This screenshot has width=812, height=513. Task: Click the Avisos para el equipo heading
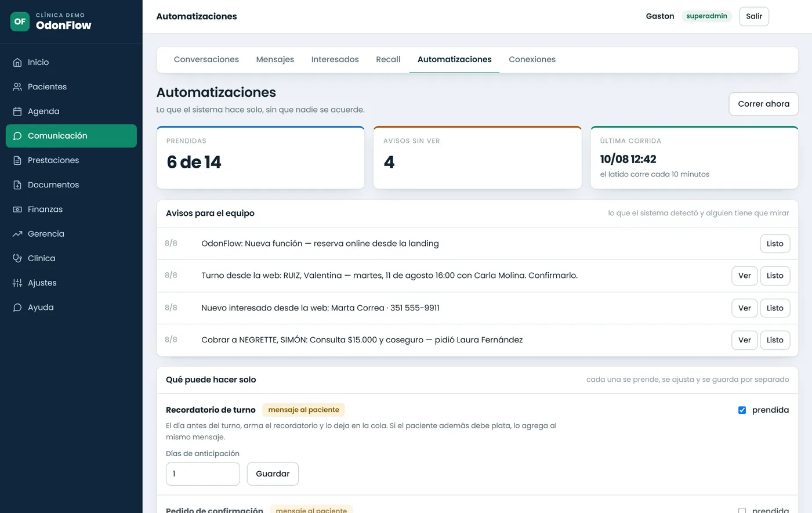click(210, 213)
